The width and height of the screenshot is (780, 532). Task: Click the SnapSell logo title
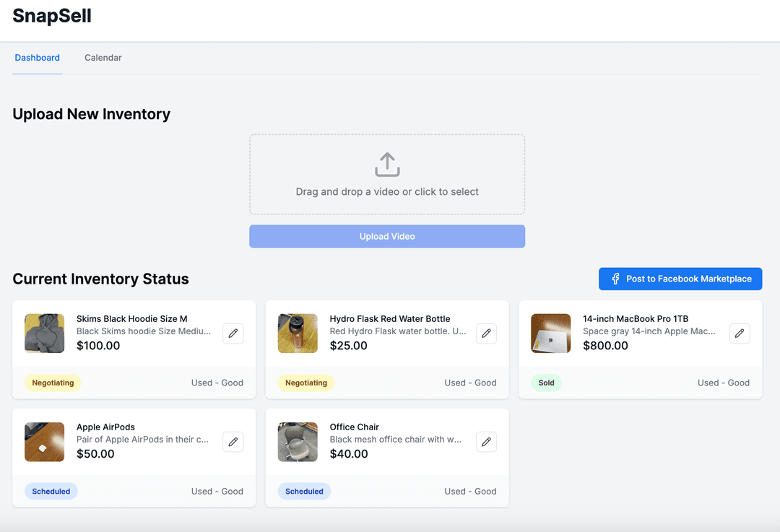[x=52, y=16]
